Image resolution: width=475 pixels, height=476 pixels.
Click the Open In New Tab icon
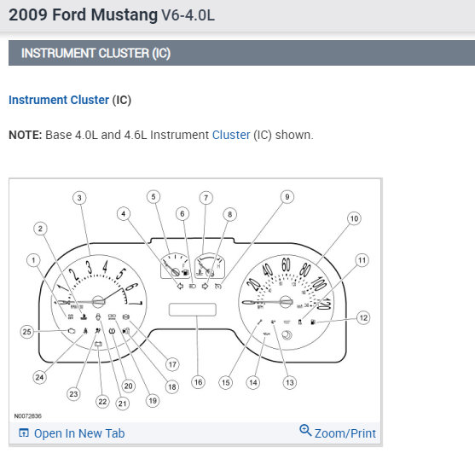(24, 432)
